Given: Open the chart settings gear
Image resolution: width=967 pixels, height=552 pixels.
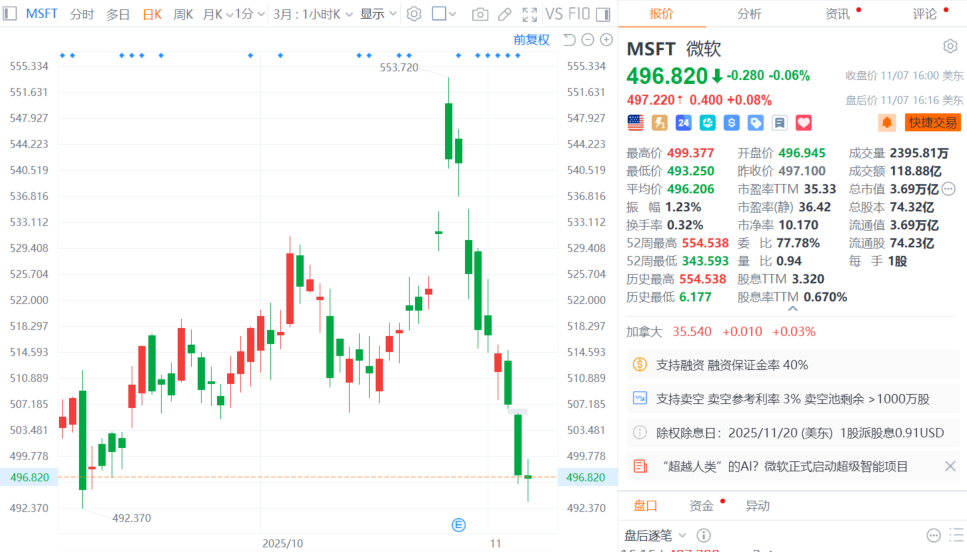Looking at the screenshot, I should pyautogui.click(x=414, y=14).
